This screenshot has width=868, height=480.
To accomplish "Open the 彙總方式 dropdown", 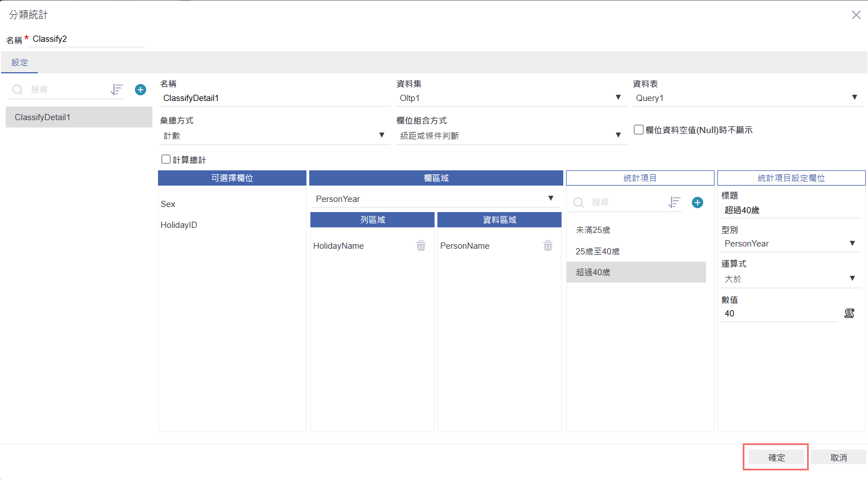I will point(274,135).
